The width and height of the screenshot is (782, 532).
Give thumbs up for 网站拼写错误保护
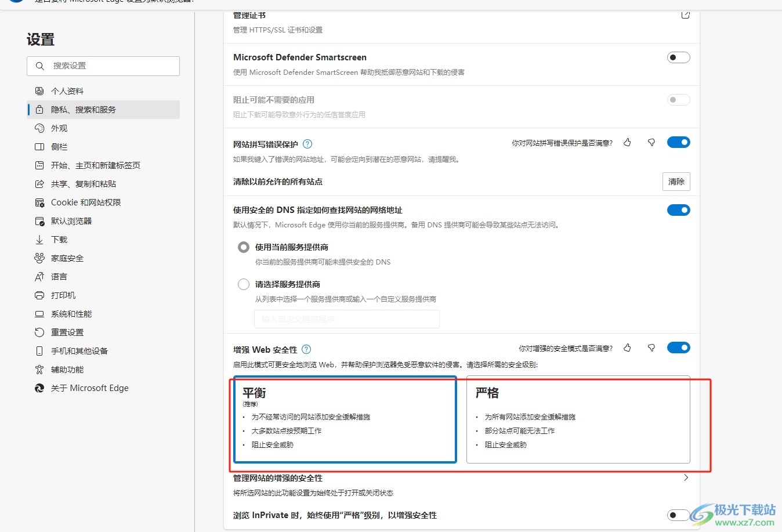(627, 142)
